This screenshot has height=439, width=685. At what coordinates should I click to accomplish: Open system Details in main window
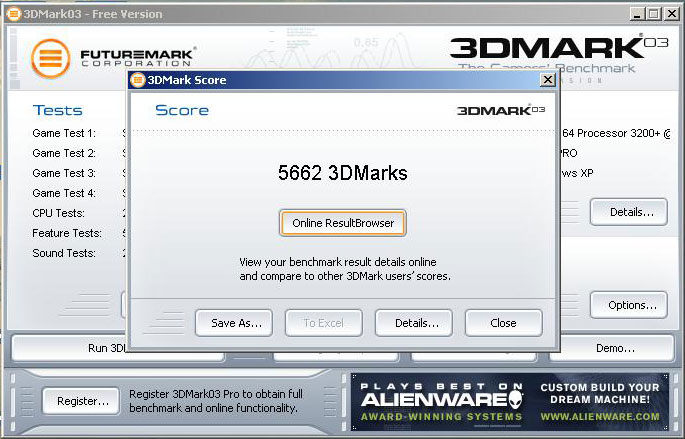tap(629, 212)
